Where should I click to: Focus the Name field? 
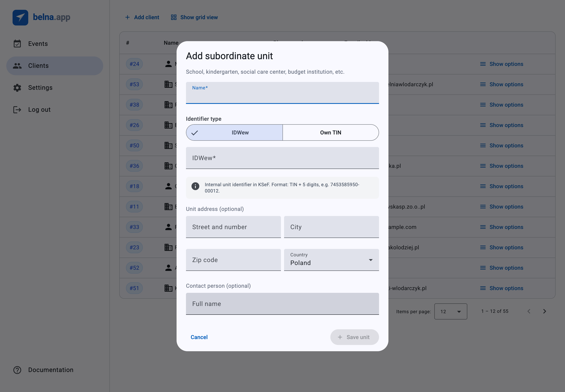point(282,93)
